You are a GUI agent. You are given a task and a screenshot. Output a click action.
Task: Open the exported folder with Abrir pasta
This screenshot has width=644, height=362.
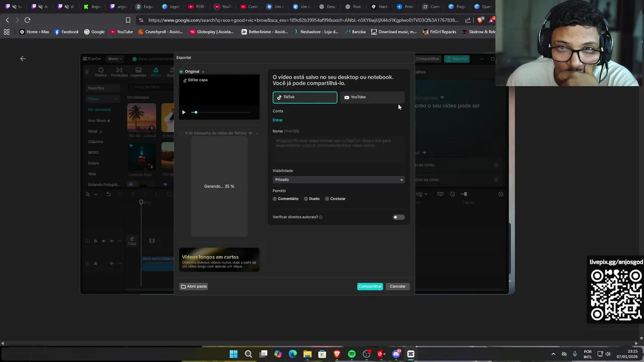point(194,287)
